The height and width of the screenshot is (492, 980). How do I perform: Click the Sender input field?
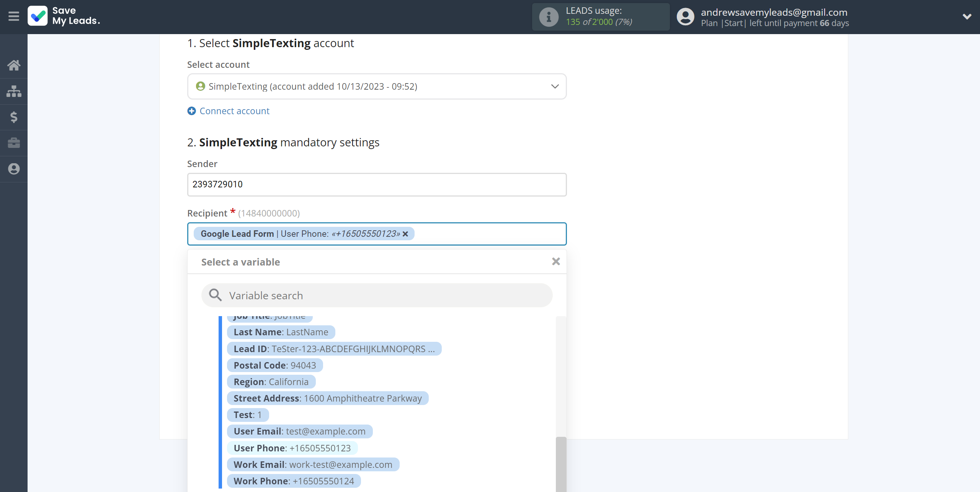377,185
